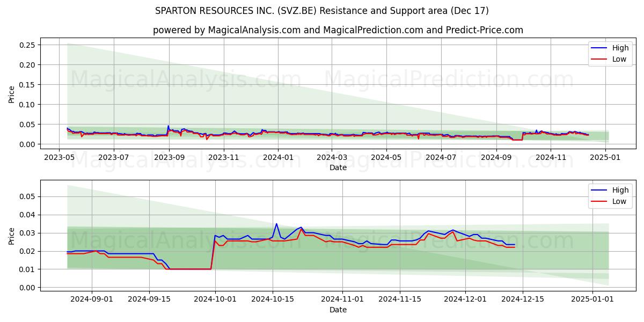This screenshot has height=322, width=644.
Task: Click the September 2023 price spike in the top chart
Action: (x=168, y=127)
